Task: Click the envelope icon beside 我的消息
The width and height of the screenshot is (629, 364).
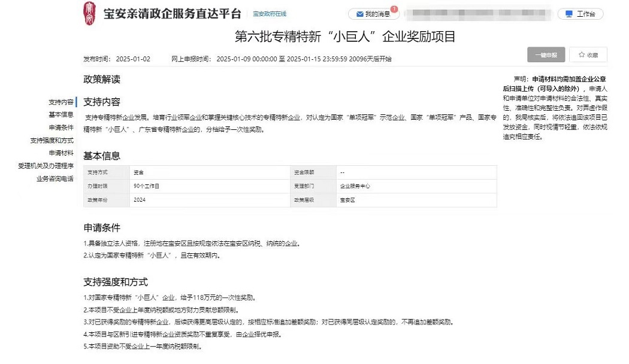Action: coord(359,14)
